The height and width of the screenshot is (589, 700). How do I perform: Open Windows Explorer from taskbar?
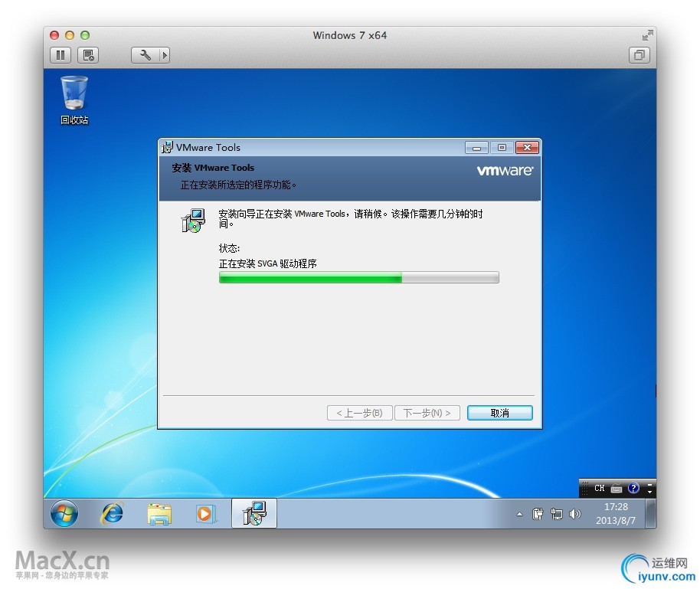point(159,514)
